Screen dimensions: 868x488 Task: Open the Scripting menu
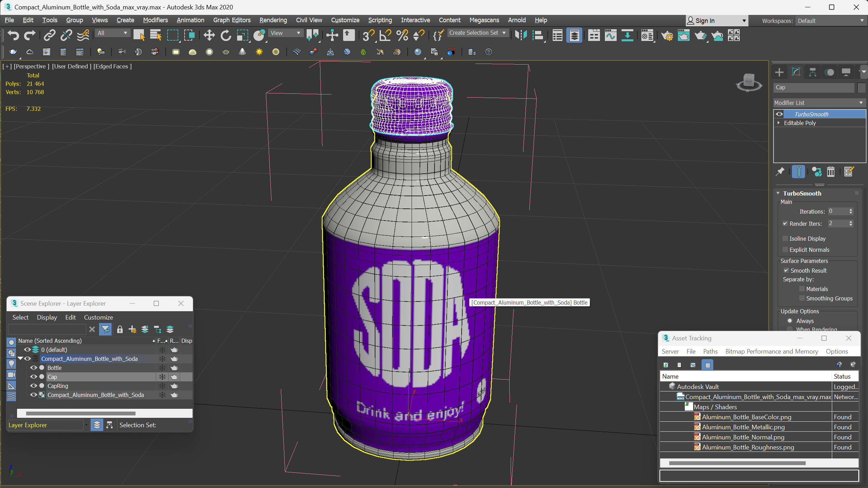(x=380, y=20)
